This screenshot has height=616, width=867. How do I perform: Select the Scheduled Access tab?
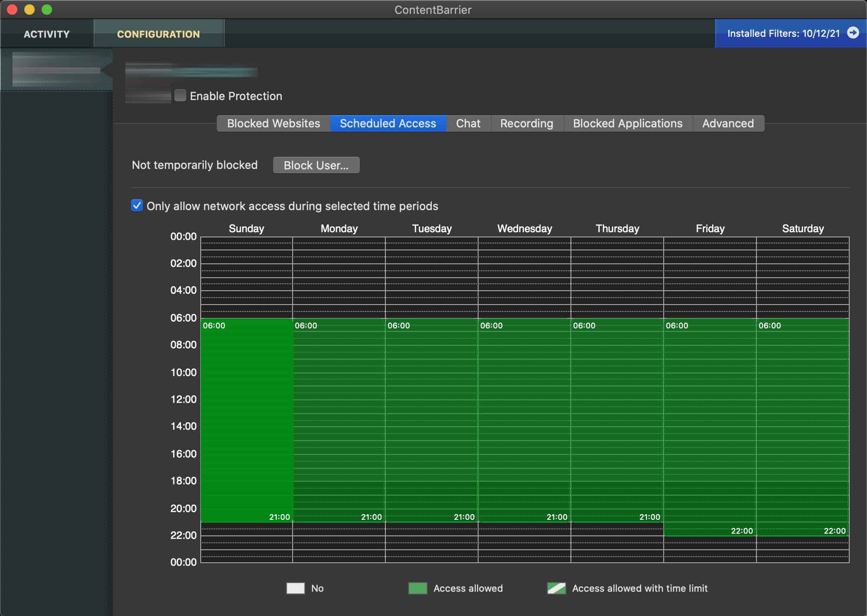tap(388, 123)
